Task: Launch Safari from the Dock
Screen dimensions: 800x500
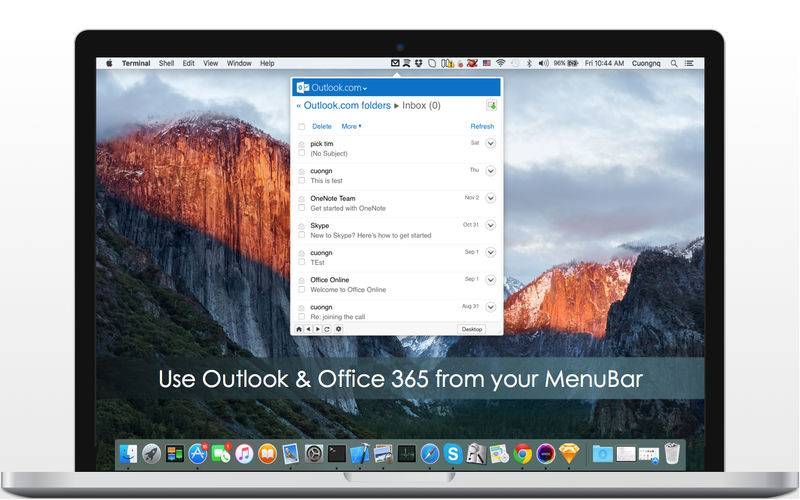Action: click(430, 454)
